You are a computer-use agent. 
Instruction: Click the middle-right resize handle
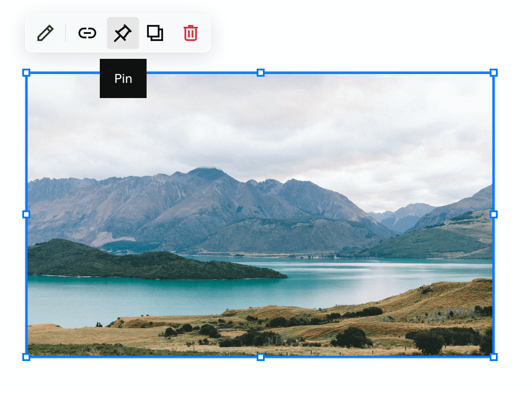click(x=494, y=214)
